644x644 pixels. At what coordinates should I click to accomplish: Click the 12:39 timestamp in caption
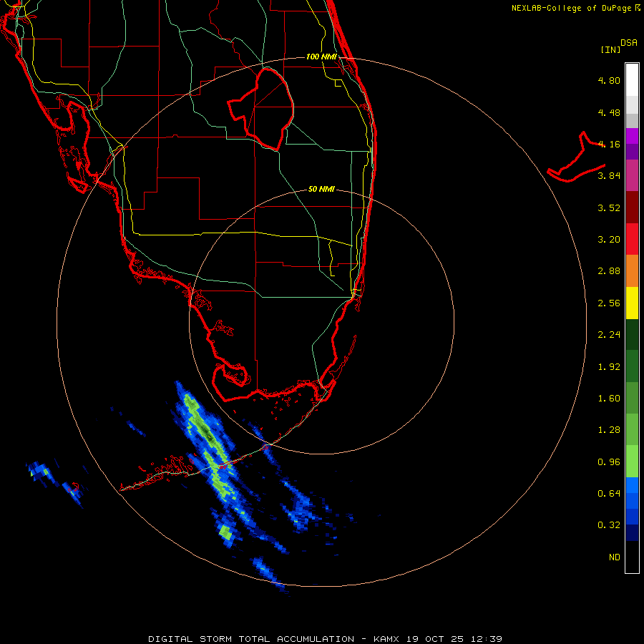point(487,639)
